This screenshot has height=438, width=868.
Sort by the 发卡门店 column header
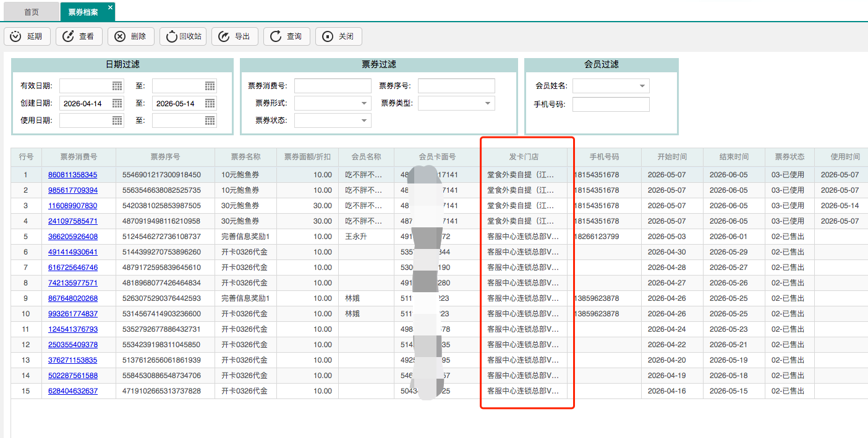pyautogui.click(x=524, y=157)
